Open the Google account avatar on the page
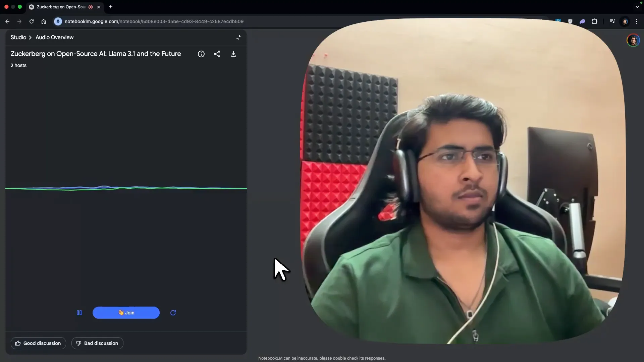Image resolution: width=644 pixels, height=362 pixels. [x=633, y=41]
